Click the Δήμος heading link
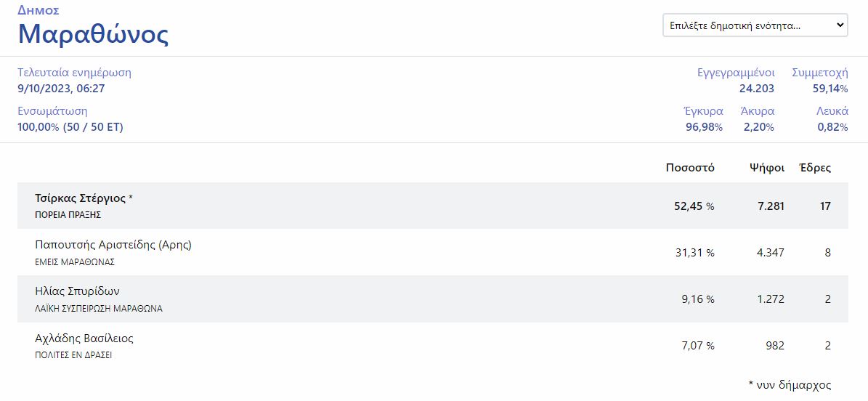The width and height of the screenshot is (868, 401). click(38, 10)
